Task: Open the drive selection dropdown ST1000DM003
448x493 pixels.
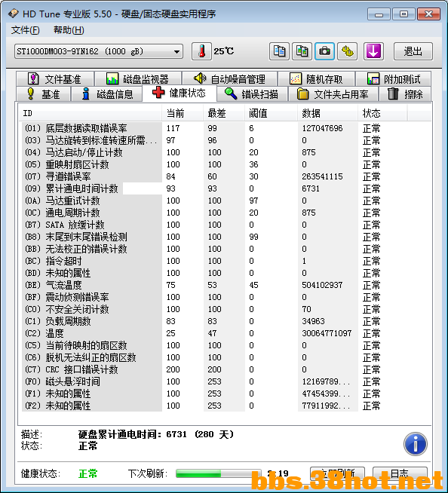Action: (99, 51)
